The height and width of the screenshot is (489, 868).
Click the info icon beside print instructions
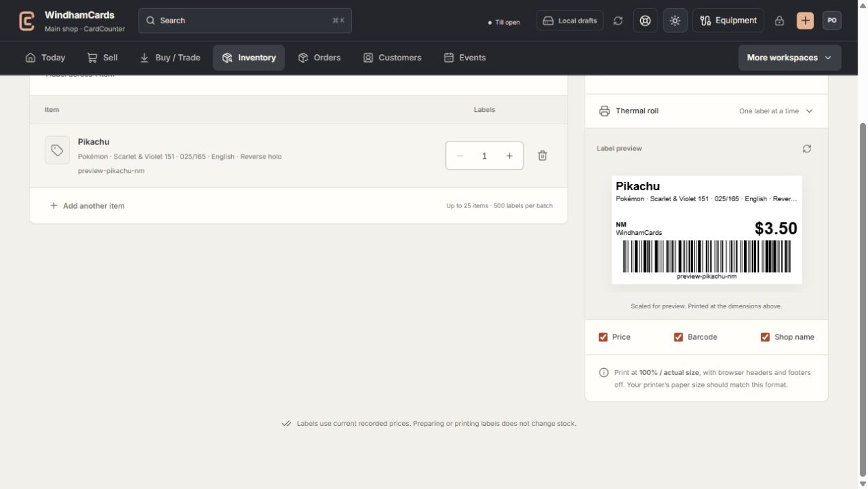click(x=604, y=373)
